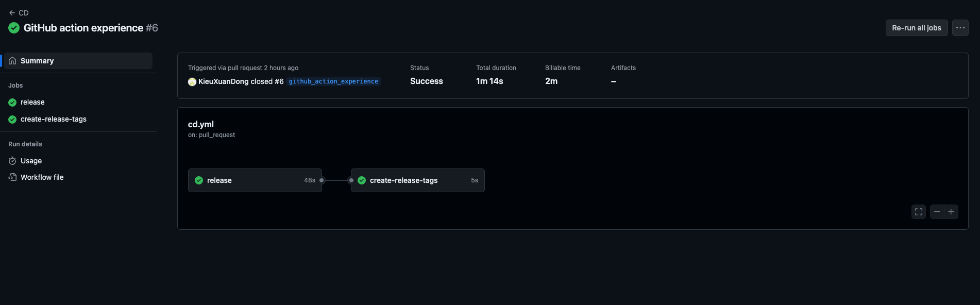980x305 pixels.
Task: Open the billable time 2m link
Action: [551, 81]
